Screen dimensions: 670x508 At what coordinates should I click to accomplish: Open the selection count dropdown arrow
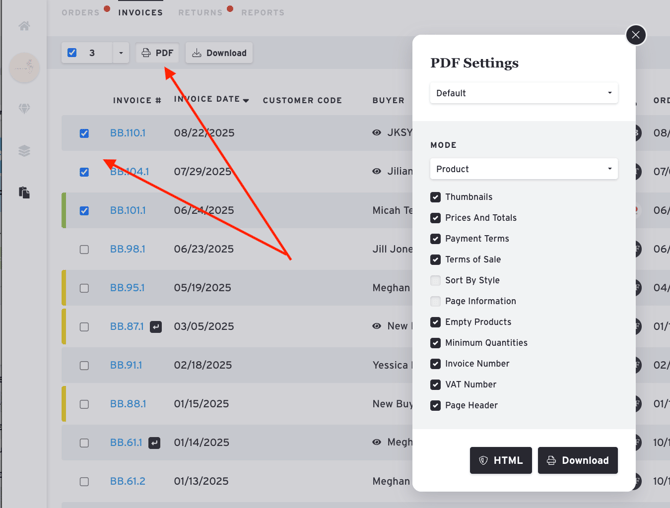(121, 53)
